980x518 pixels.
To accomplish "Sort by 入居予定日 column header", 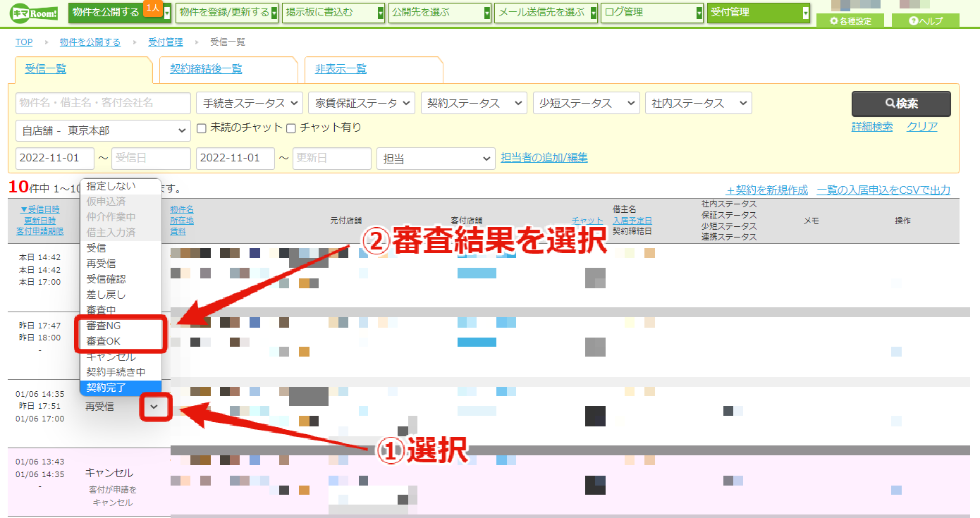I will [632, 221].
